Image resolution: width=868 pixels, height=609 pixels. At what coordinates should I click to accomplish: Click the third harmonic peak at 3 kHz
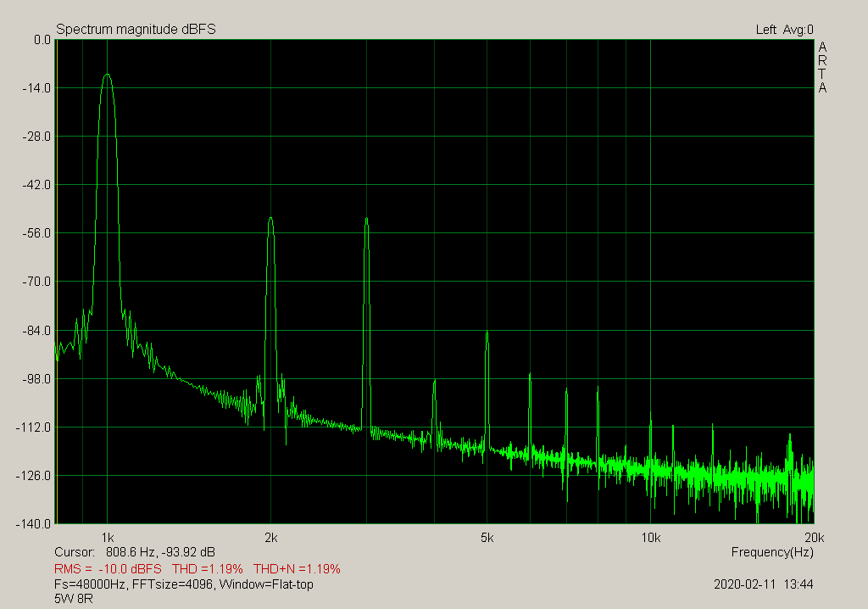[366, 219]
